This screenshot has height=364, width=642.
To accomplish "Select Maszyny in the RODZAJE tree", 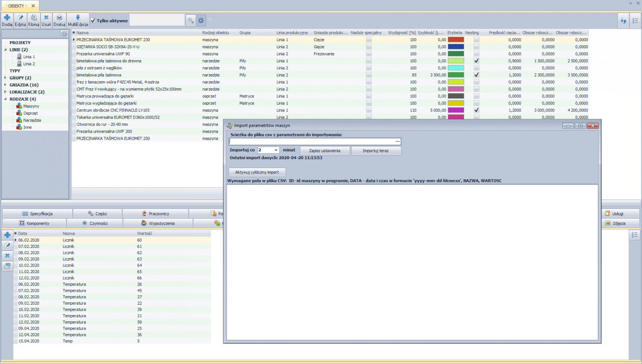I will click(31, 106).
